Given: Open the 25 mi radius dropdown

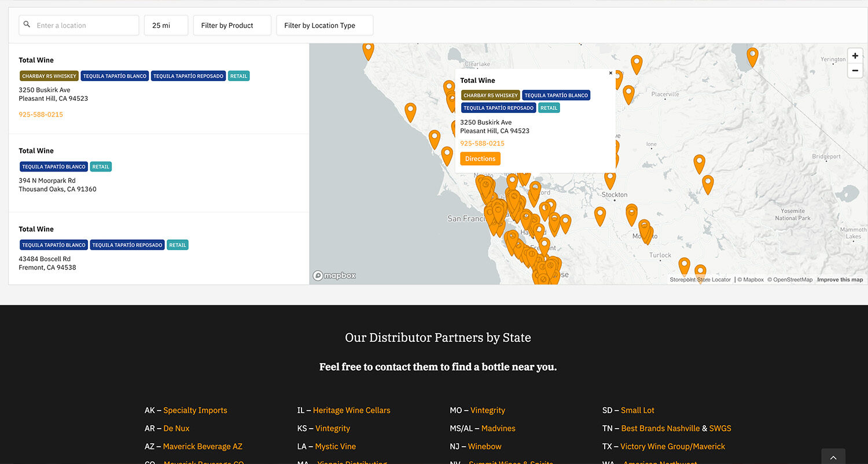Looking at the screenshot, I should tap(166, 25).
